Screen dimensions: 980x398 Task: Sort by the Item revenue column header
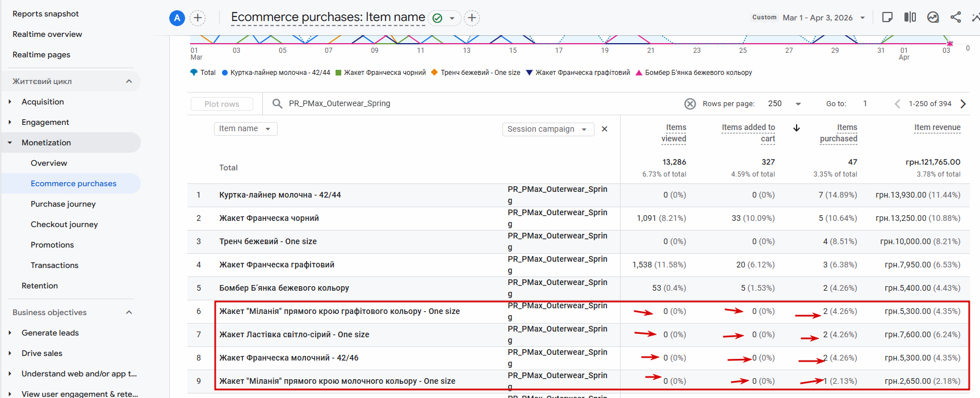click(937, 128)
